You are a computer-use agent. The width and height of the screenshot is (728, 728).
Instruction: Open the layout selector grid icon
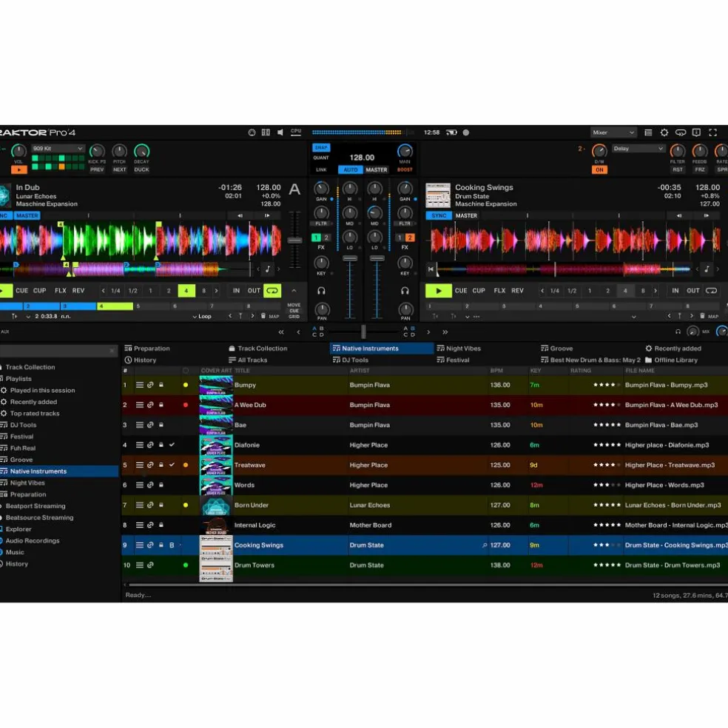pos(266,132)
